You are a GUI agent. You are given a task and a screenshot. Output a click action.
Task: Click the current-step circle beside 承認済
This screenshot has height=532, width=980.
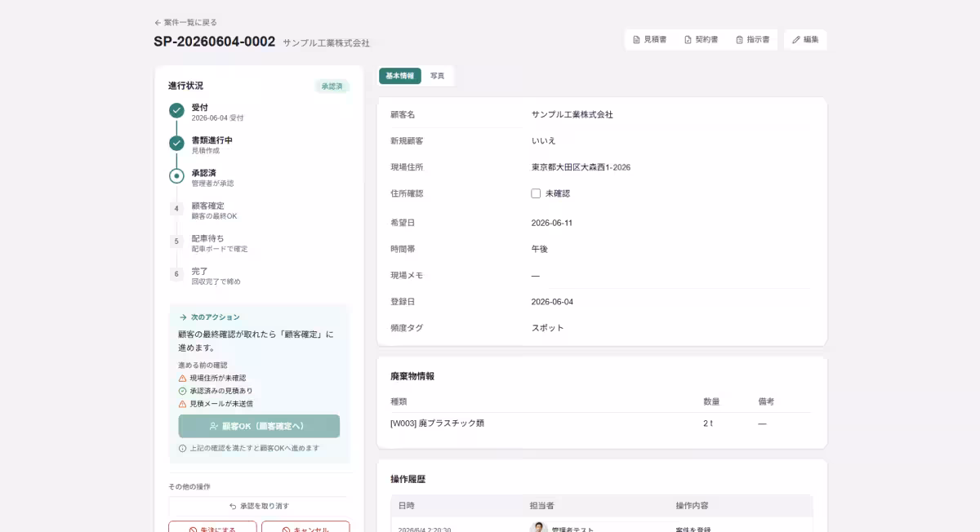[176, 176]
